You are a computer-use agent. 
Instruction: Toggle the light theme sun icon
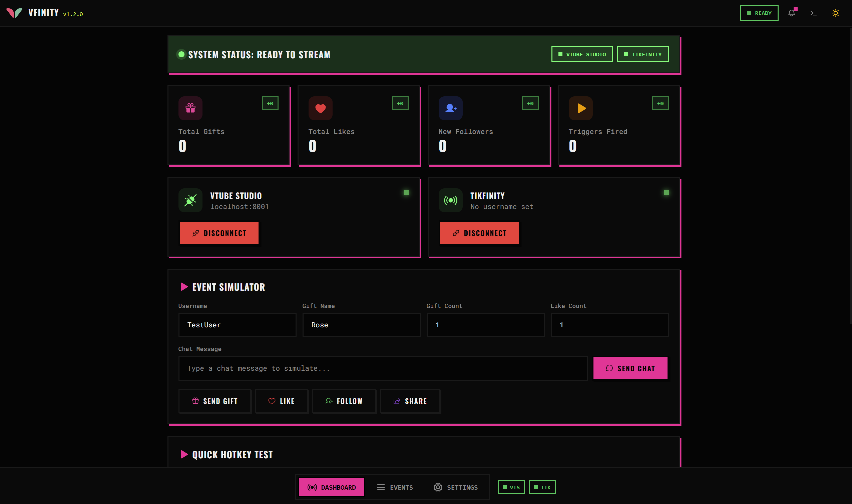click(835, 13)
